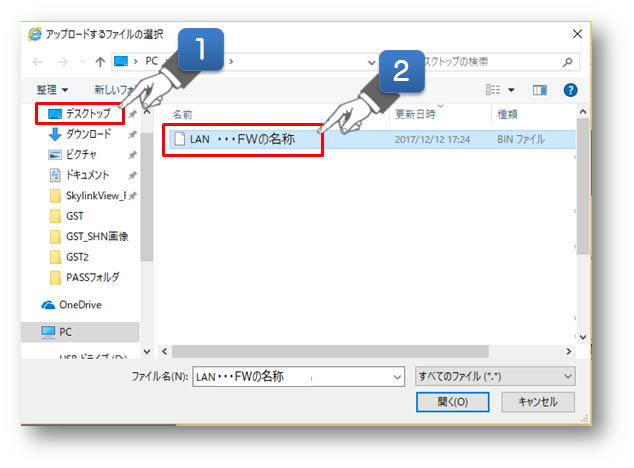The width and height of the screenshot is (634, 468).
Task: Click the Up one level arrow
Action: [100, 62]
